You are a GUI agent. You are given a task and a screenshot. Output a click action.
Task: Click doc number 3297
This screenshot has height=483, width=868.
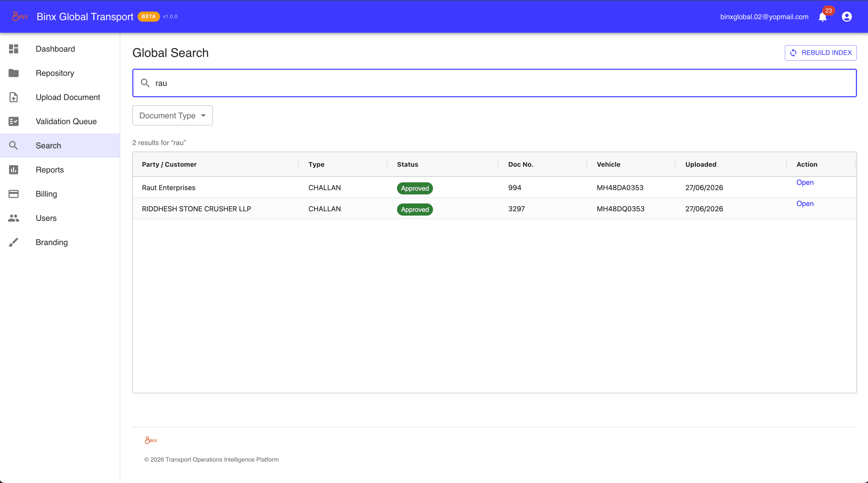pos(516,209)
